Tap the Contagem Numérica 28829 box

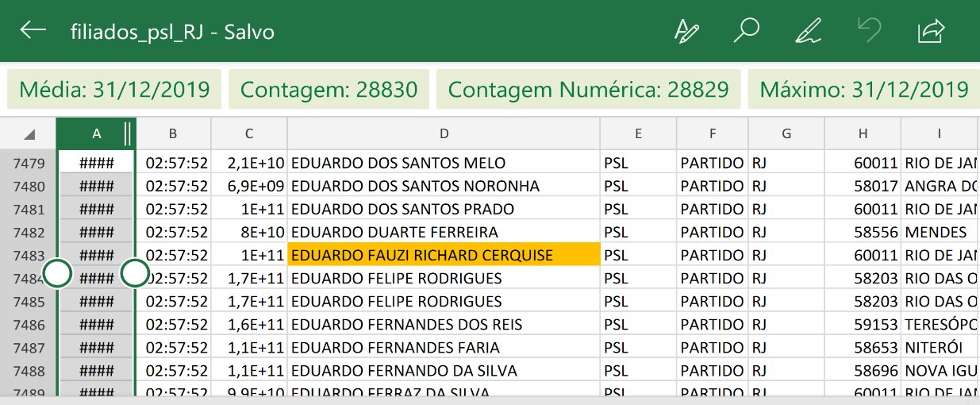pyautogui.click(x=588, y=90)
